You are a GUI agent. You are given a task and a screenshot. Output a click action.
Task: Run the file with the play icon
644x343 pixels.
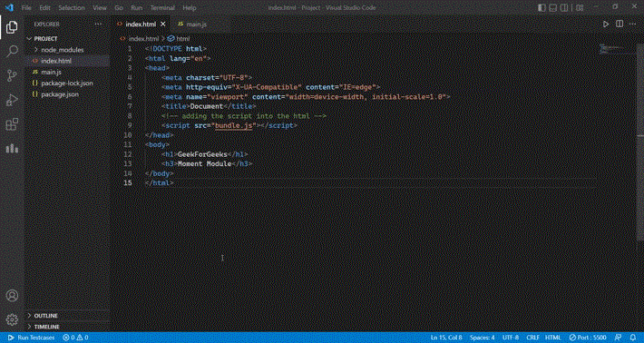pos(606,24)
